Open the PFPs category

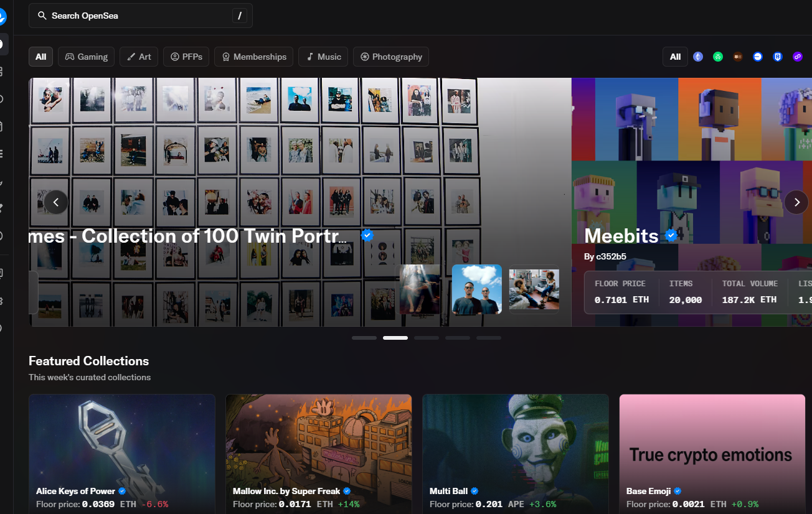[186, 57]
